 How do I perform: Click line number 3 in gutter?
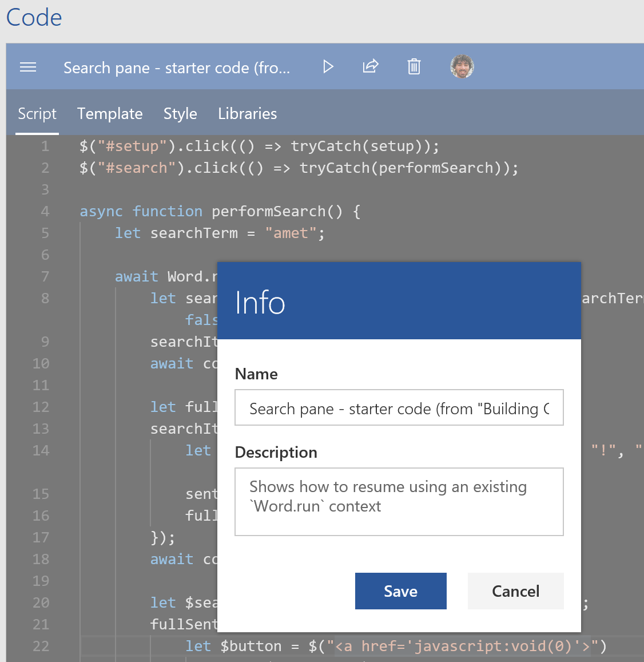click(45, 189)
